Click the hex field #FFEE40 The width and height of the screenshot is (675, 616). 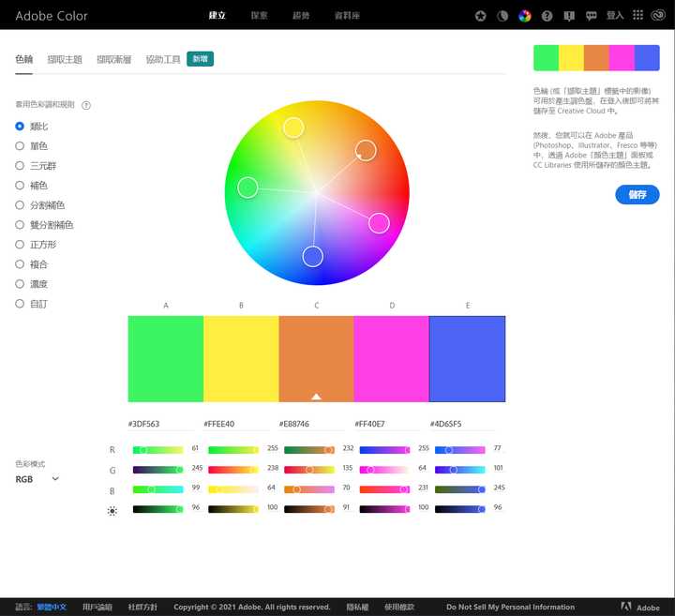[236, 424]
